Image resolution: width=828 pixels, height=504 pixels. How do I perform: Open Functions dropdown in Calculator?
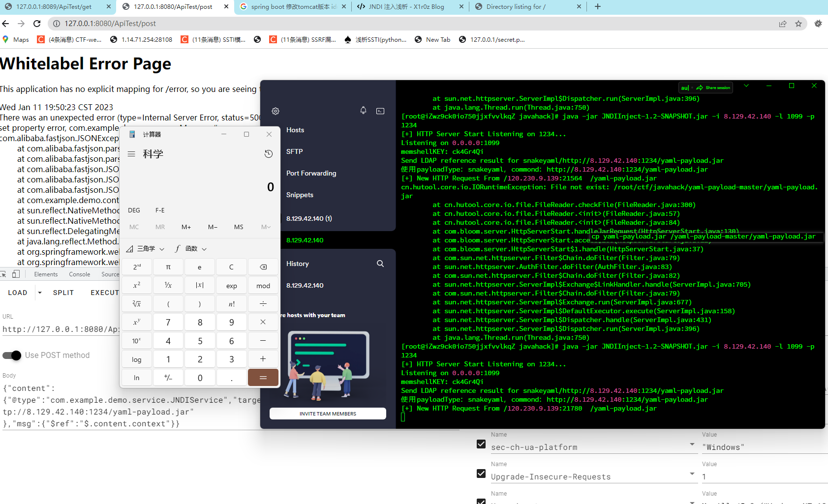[x=191, y=249]
